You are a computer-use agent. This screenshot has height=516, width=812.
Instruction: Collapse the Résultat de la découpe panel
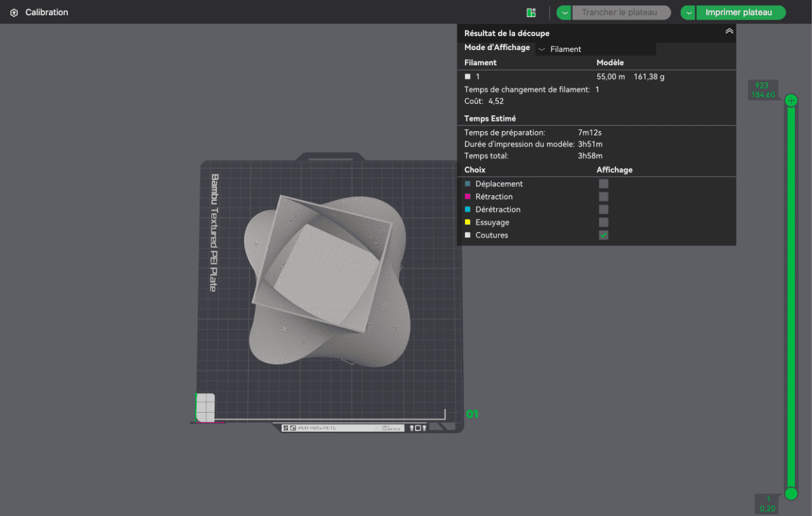pos(729,31)
